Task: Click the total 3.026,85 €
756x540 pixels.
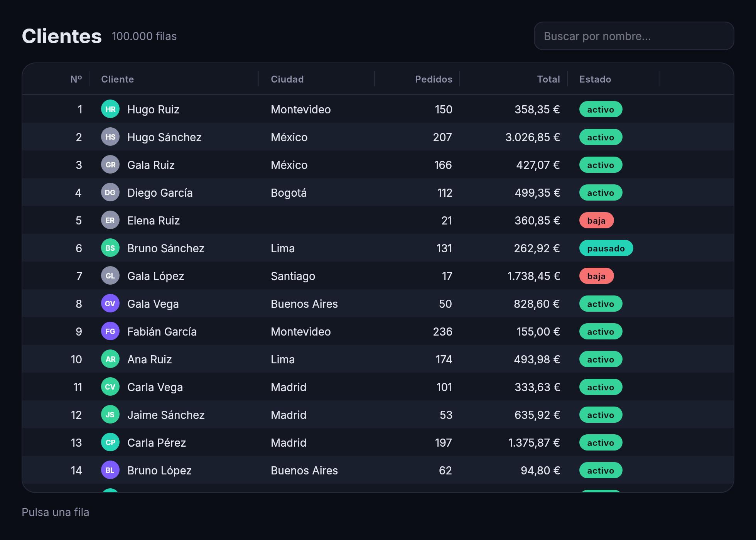Action: (x=533, y=137)
